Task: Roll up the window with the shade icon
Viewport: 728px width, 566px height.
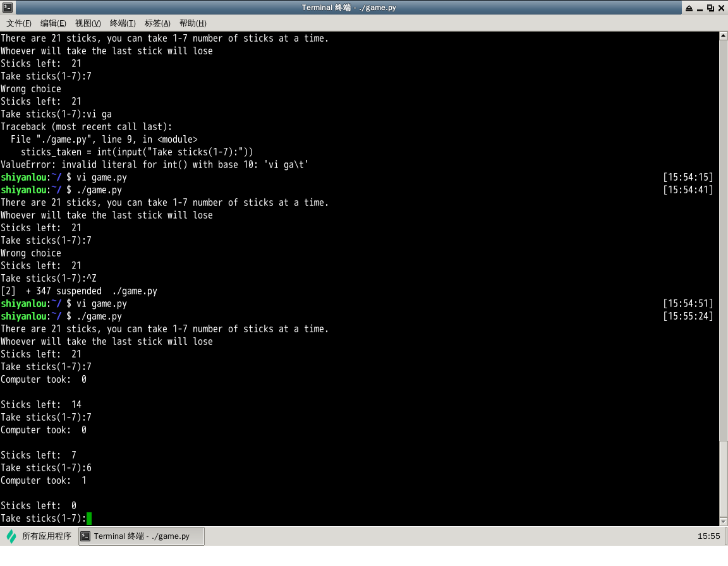Action: click(x=688, y=8)
